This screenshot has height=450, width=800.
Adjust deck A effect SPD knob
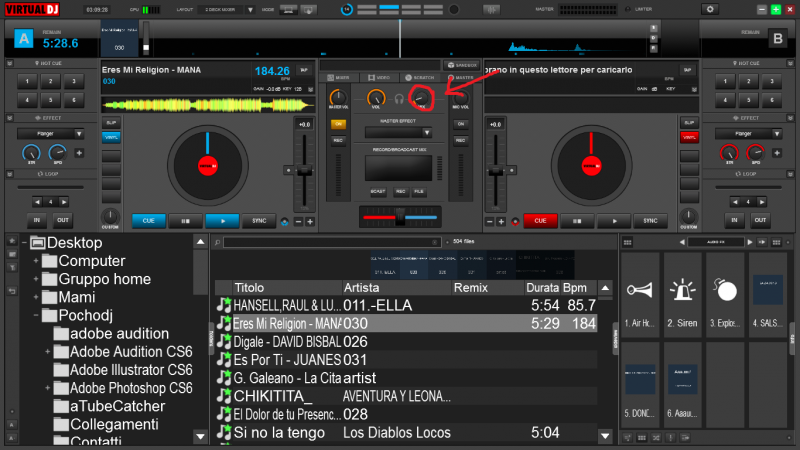pyautogui.click(x=58, y=153)
